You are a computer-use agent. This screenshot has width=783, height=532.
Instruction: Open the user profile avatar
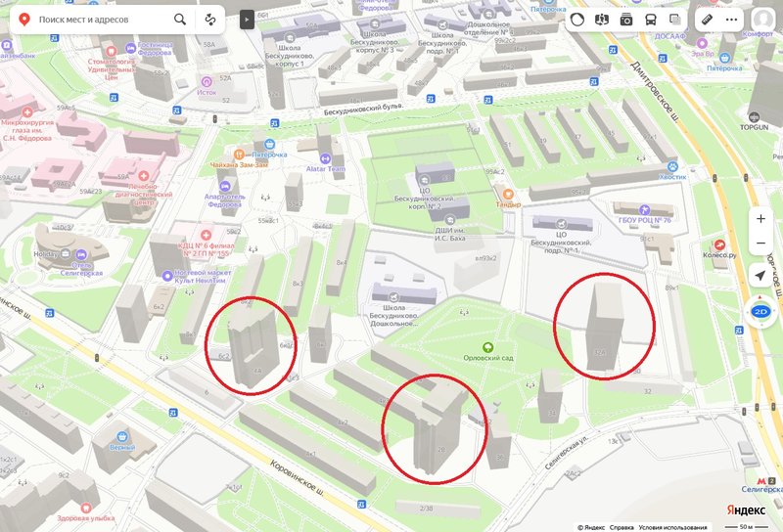[x=763, y=20]
